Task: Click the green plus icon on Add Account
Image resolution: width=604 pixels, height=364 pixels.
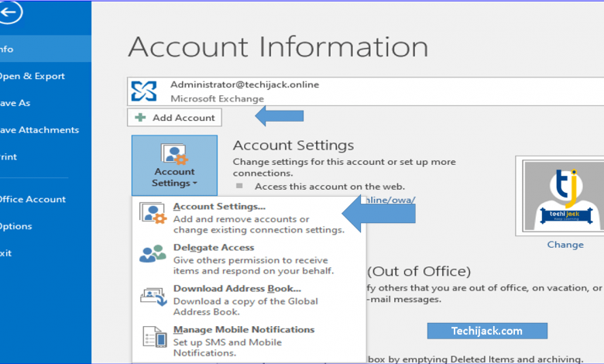Action: 141,118
